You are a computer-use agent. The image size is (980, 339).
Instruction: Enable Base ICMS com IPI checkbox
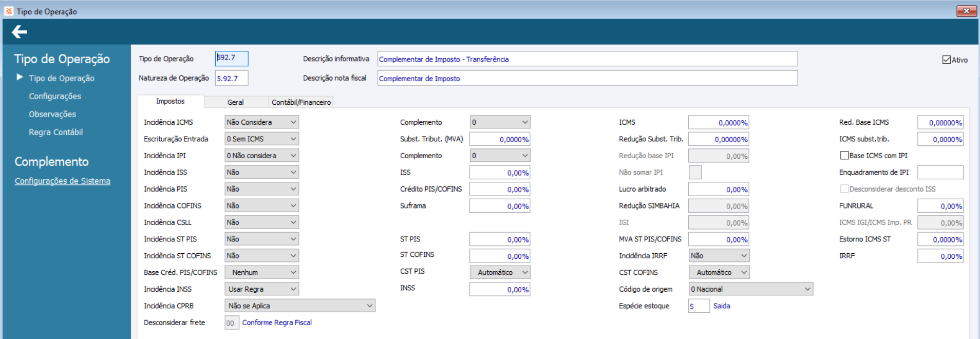tap(844, 155)
